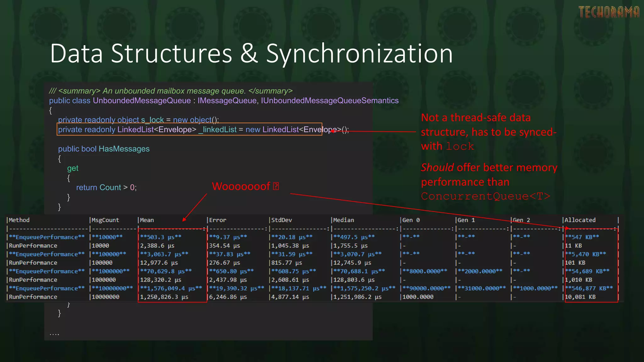Click the summary comment 'An unbounded mailbox message queue'
This screenshot has width=644, height=362.
tap(174, 91)
